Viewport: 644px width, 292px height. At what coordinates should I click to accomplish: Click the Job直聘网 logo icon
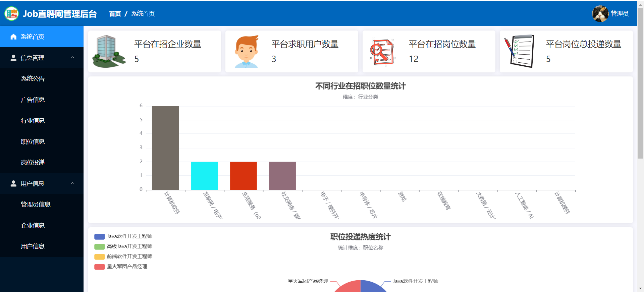pos(11,14)
